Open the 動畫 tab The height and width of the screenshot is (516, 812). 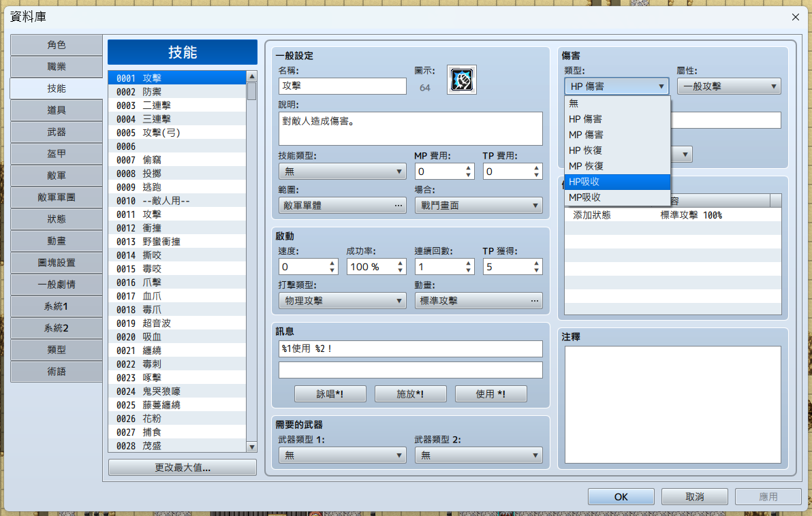[57, 241]
